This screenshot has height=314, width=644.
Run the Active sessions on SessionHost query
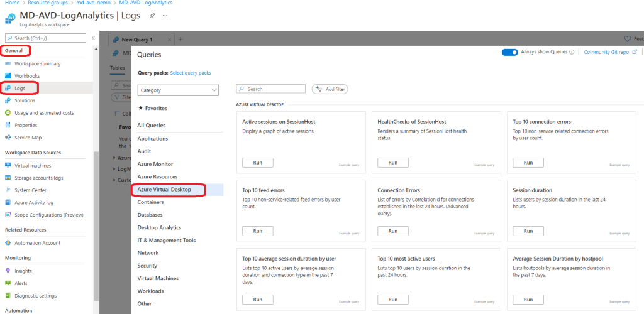[257, 163]
